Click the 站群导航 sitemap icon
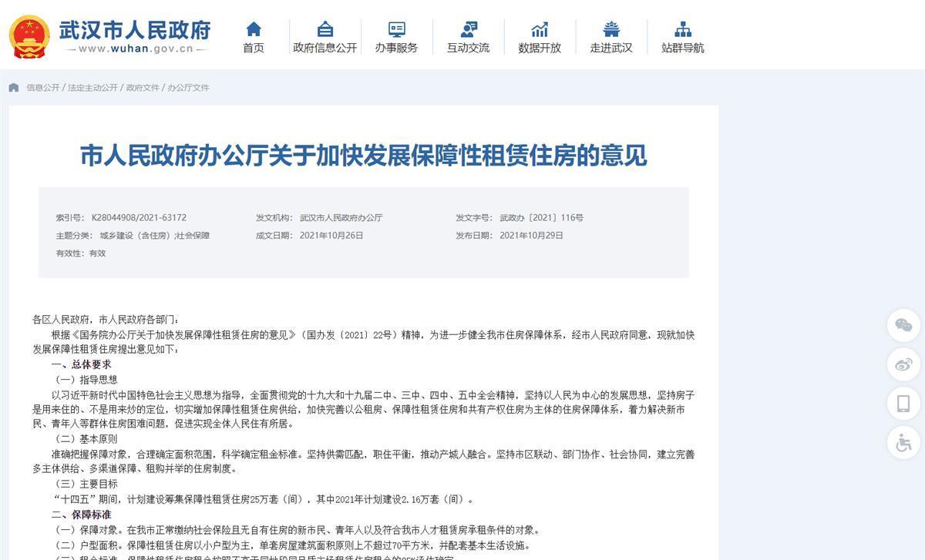This screenshot has height=560, width=925. (682, 30)
